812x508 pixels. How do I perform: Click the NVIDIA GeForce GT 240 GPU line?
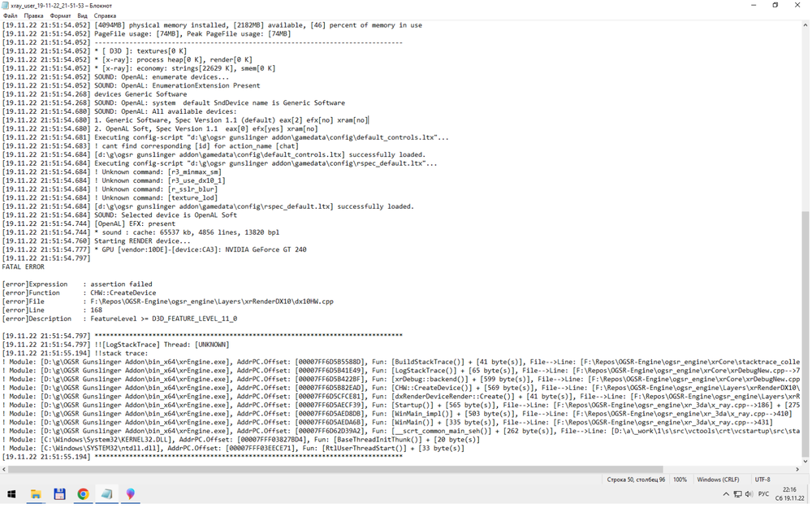154,250
